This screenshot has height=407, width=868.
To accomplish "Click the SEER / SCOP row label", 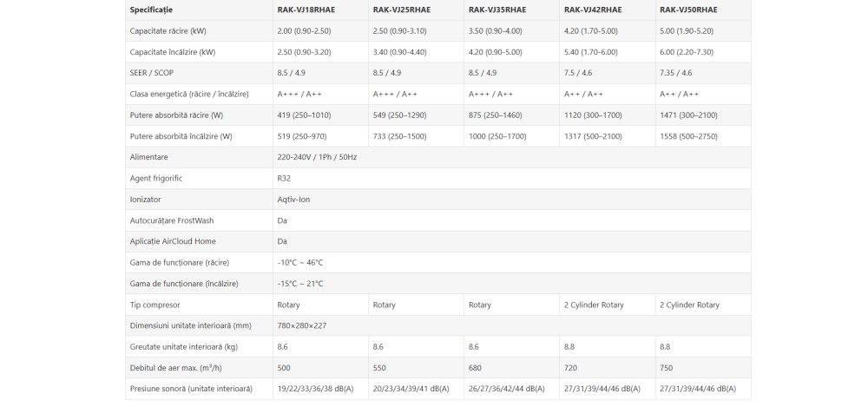I will point(150,73).
